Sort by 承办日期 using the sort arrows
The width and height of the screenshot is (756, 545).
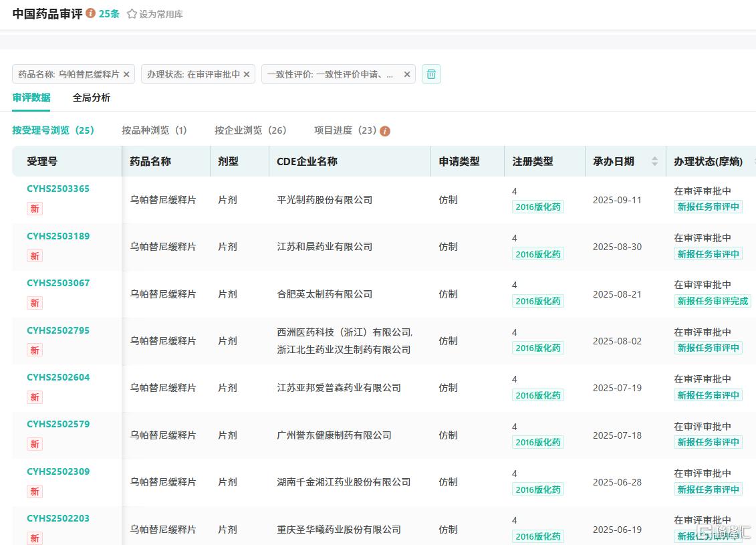tap(654, 161)
